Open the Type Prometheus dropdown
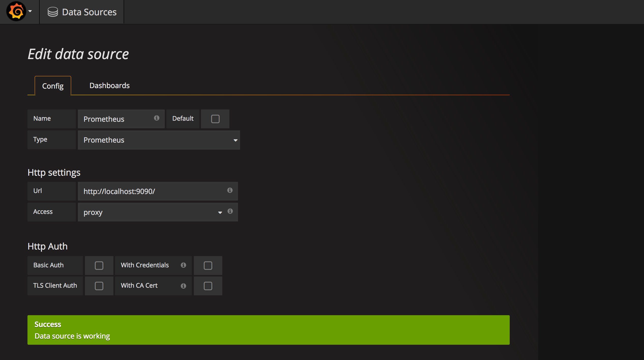Screen dimensions: 644x360 click(159, 140)
